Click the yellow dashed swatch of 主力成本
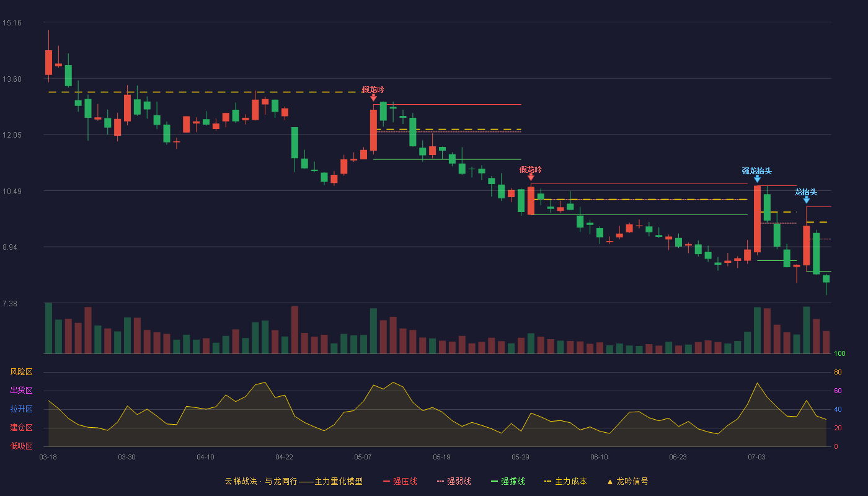The height and width of the screenshot is (496, 868). 547,482
